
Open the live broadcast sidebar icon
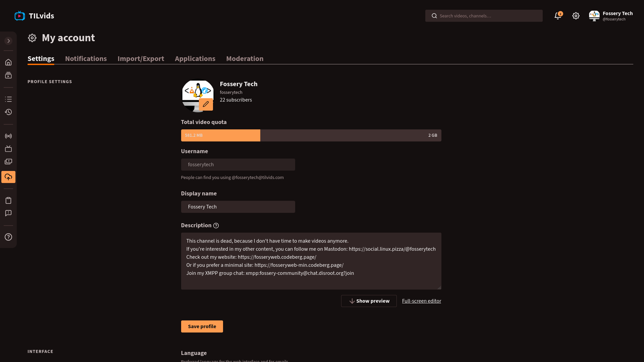click(x=8, y=136)
